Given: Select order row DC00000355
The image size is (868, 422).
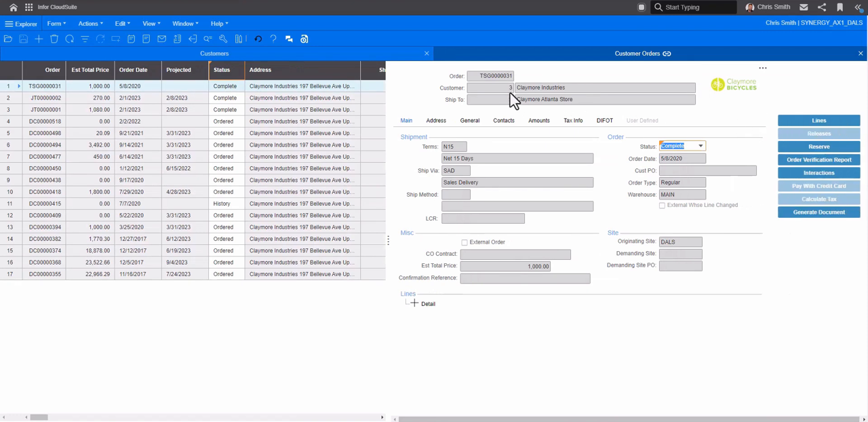Looking at the screenshot, I should tap(193, 274).
